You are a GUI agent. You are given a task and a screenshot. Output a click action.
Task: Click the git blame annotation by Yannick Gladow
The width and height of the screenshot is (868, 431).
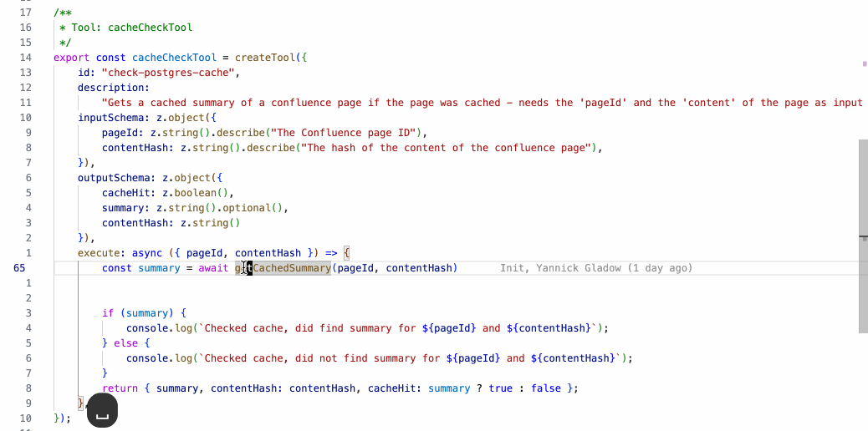(x=595, y=268)
